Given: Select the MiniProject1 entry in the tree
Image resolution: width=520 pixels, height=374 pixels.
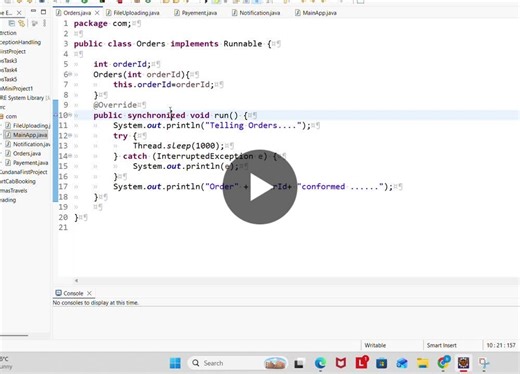Looking at the screenshot, I should click(x=16, y=88).
